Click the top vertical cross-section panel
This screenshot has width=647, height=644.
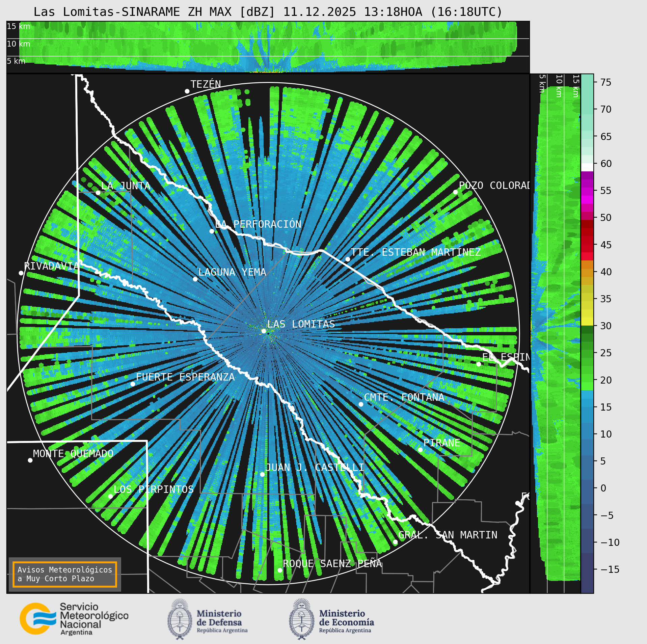pyautogui.click(x=268, y=47)
